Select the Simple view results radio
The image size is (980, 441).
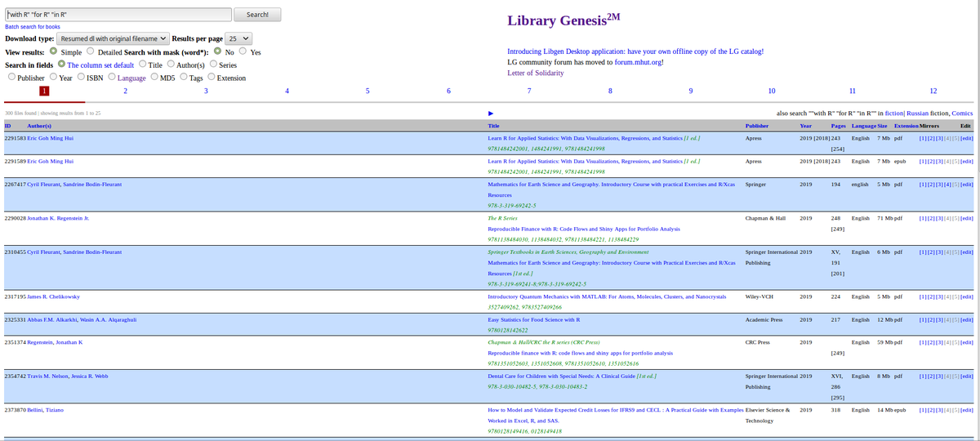[x=53, y=51]
